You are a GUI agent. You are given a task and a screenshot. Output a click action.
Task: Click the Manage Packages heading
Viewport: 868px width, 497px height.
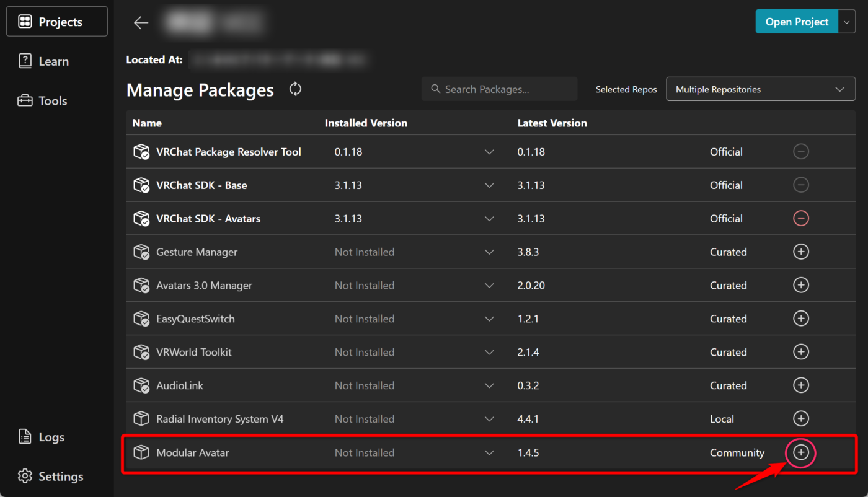(x=200, y=90)
